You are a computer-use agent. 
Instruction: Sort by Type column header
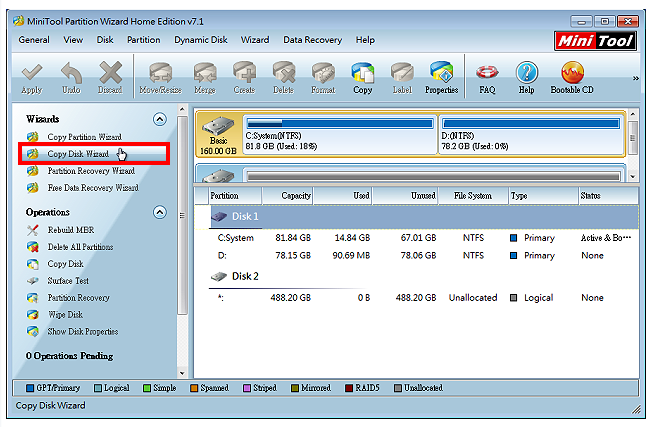coord(543,196)
